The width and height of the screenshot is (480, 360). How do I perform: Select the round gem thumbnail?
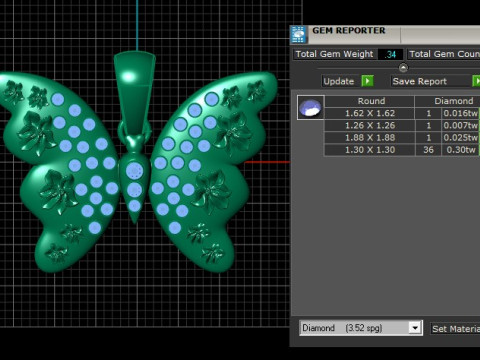click(x=311, y=107)
